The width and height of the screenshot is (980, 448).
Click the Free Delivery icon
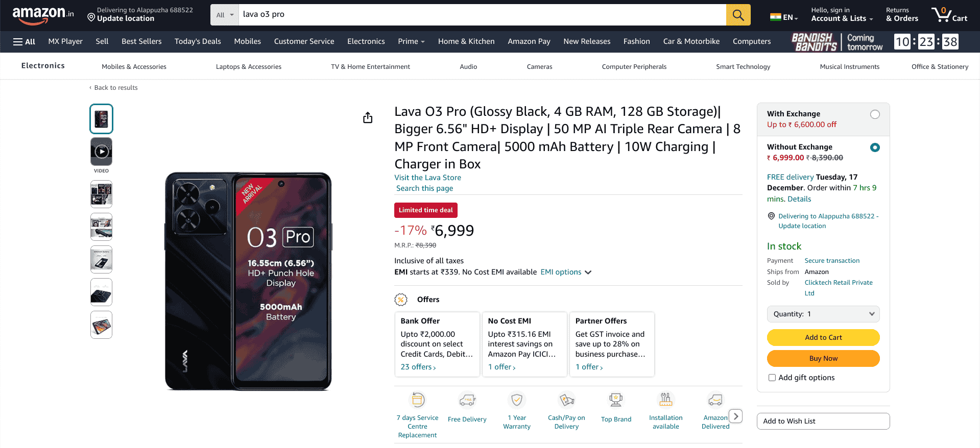pos(467,400)
